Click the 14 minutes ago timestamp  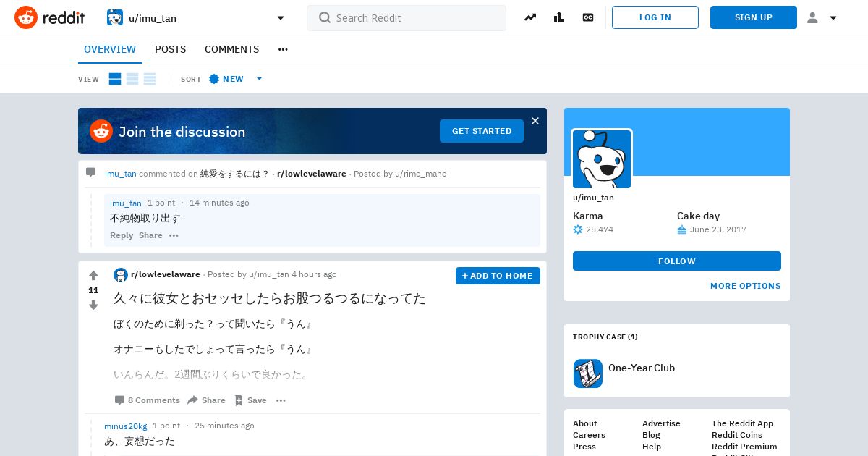click(219, 203)
